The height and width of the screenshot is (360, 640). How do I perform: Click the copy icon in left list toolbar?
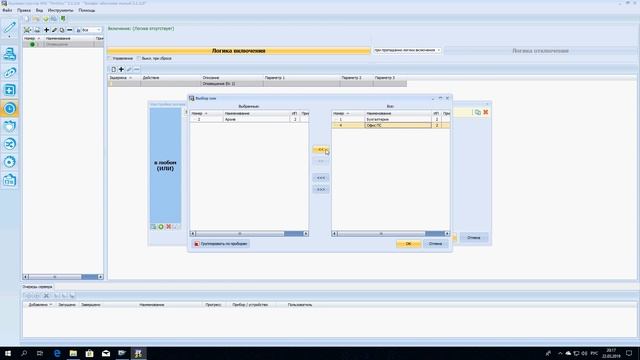click(62, 30)
